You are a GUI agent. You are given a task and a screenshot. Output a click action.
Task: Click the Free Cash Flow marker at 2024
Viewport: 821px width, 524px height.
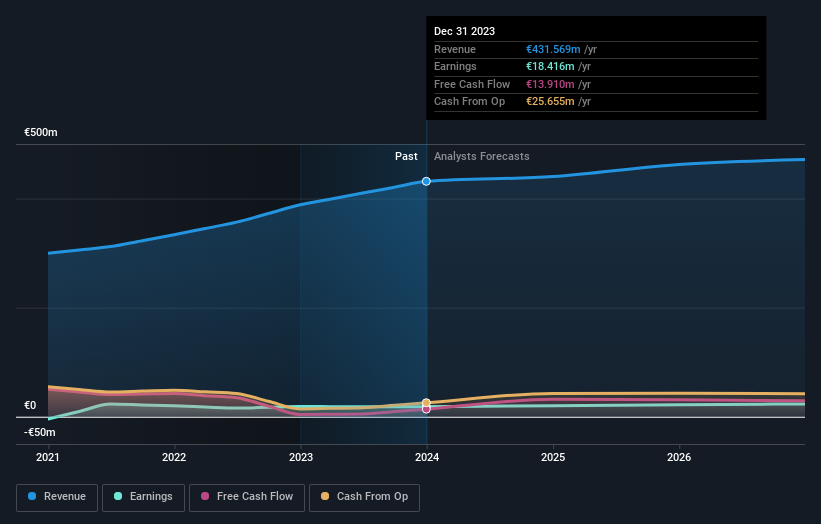tap(426, 409)
